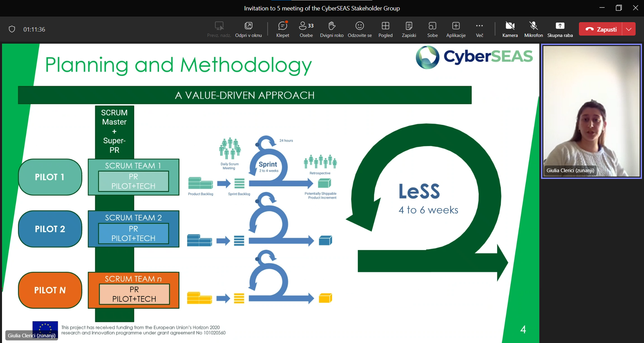Click the shield security indicator
Screen dimensions: 644x343
pyautogui.click(x=12, y=29)
